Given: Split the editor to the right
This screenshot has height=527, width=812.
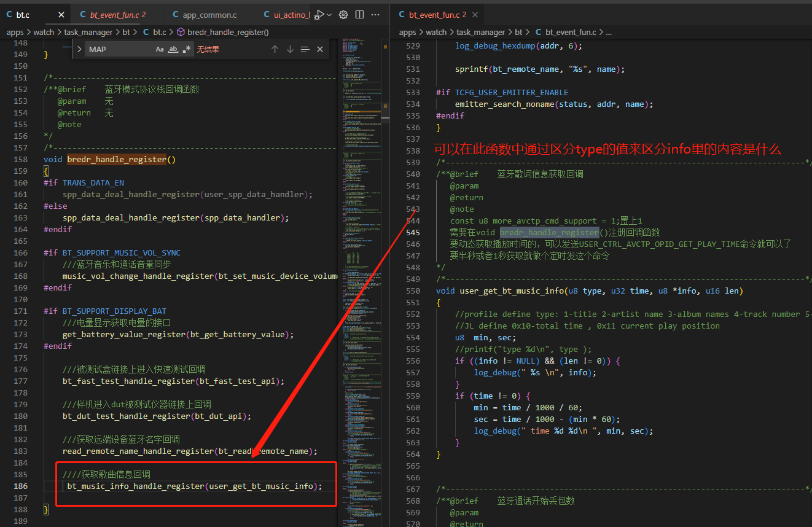Looking at the screenshot, I should tap(360, 14).
